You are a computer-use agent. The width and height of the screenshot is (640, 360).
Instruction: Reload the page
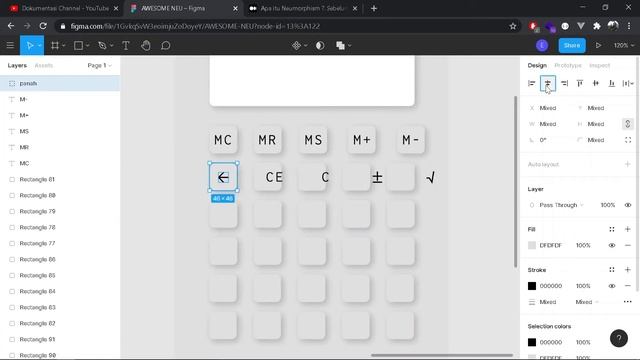(x=43, y=26)
